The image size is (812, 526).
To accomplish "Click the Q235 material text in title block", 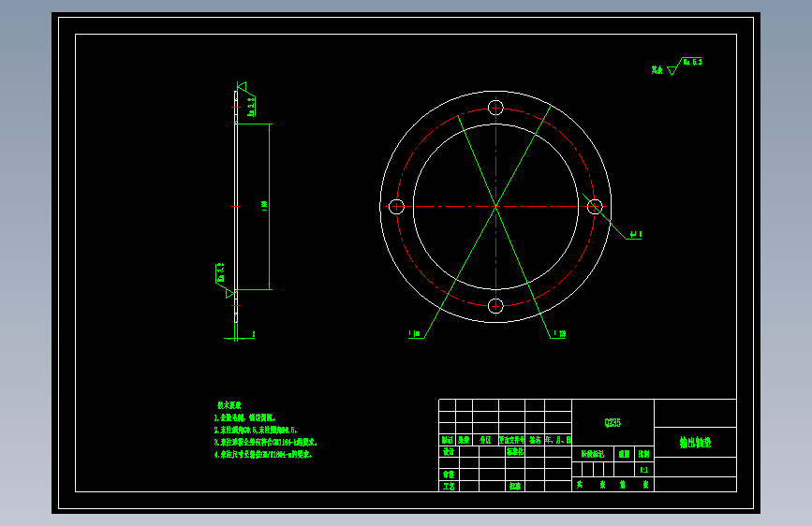I will (613, 422).
